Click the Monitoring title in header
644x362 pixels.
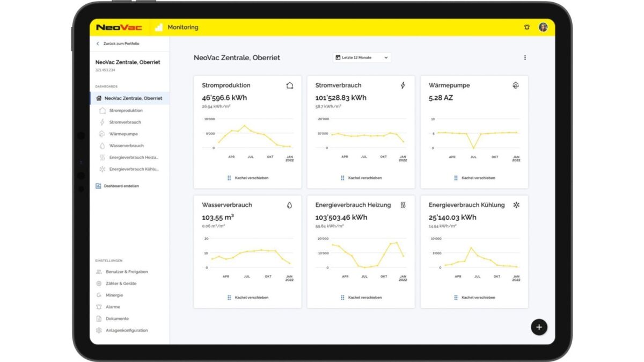coord(183,27)
